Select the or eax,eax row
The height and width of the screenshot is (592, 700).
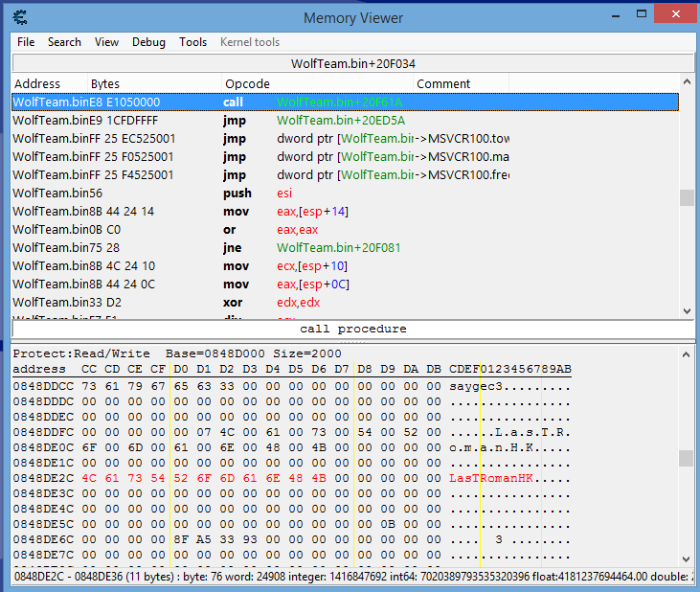(345, 230)
